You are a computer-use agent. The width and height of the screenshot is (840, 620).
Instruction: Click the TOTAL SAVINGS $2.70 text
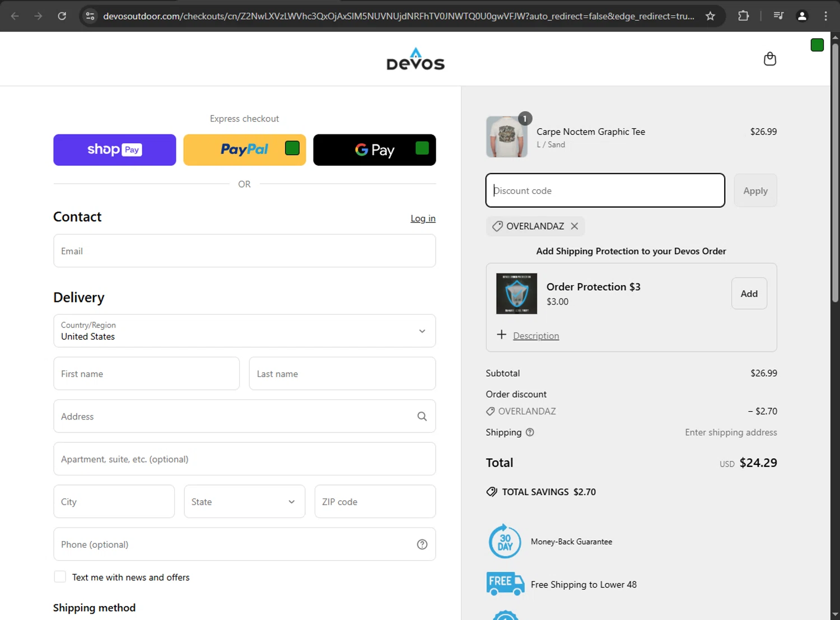pyautogui.click(x=549, y=492)
